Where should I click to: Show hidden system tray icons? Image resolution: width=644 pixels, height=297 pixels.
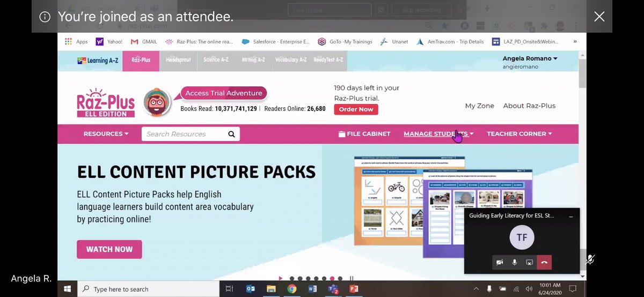476,289
